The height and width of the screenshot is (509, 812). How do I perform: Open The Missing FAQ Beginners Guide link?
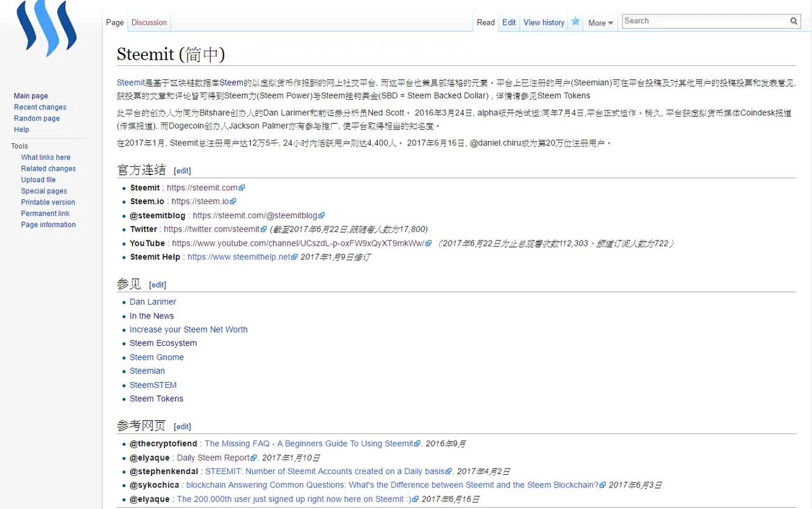coord(312,444)
